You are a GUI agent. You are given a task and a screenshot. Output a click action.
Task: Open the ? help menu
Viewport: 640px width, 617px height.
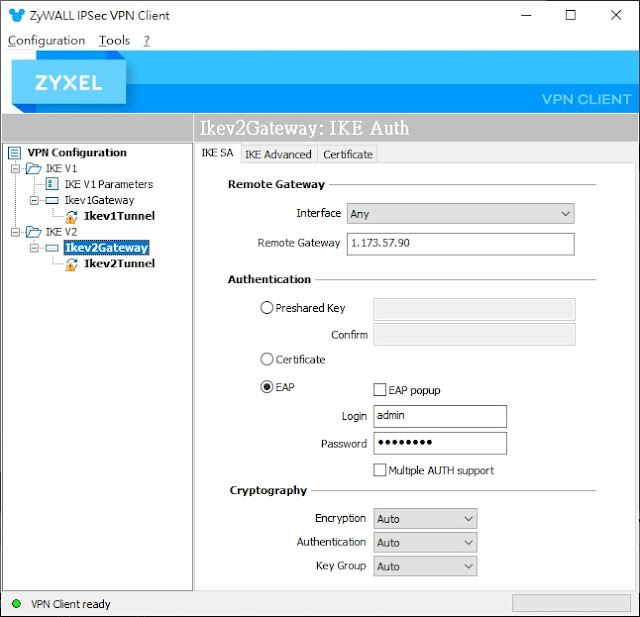[147, 40]
